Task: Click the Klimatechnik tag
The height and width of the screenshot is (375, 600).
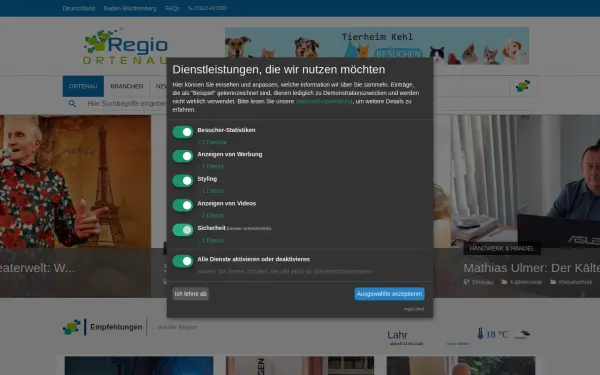Action: 571,282
